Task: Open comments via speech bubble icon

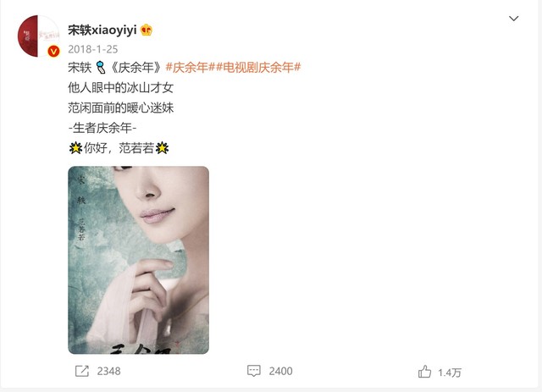Action: [x=254, y=371]
